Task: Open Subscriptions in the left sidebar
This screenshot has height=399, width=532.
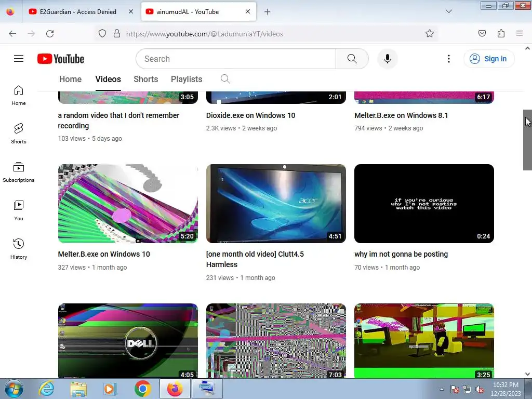Action: [19, 172]
